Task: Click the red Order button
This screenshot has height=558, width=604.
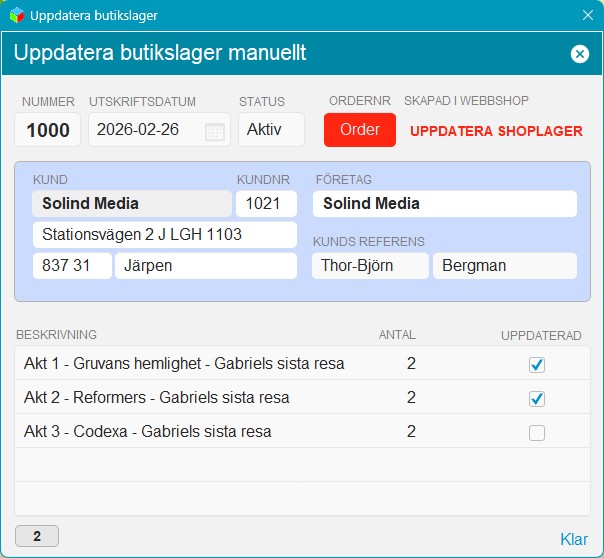Action: [x=360, y=130]
